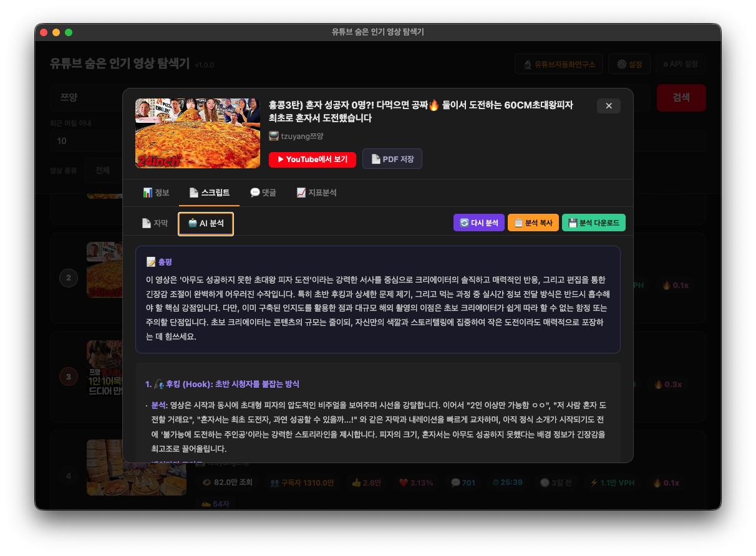Click the 구독자 1310.0만 subscriber stat
This screenshot has width=756, height=556.
[x=302, y=482]
